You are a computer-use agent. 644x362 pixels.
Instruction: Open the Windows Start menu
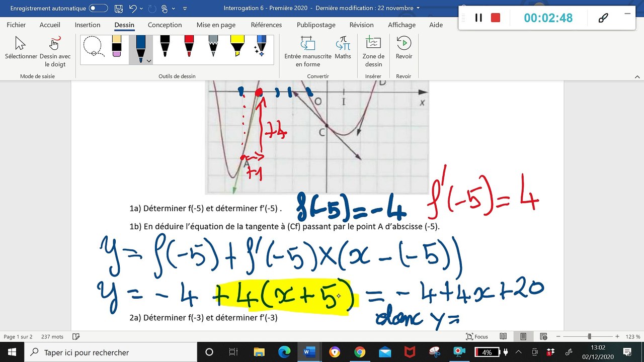click(x=12, y=352)
